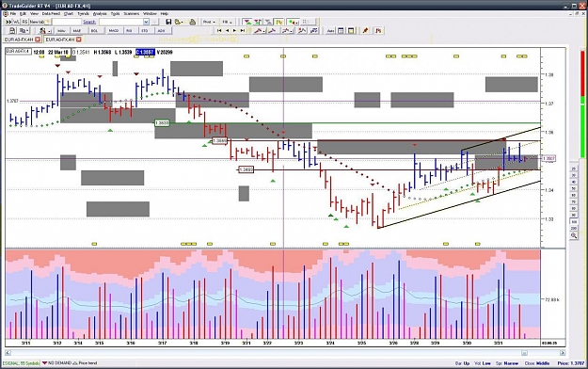
Task: Step back one bar arrow
Action: (x=227, y=31)
